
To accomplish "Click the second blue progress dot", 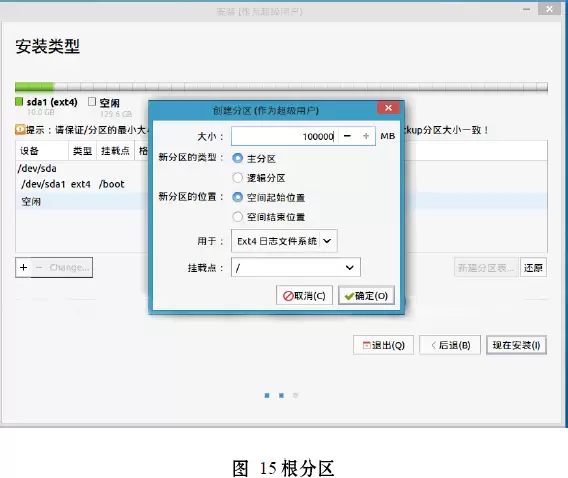I will [x=281, y=395].
